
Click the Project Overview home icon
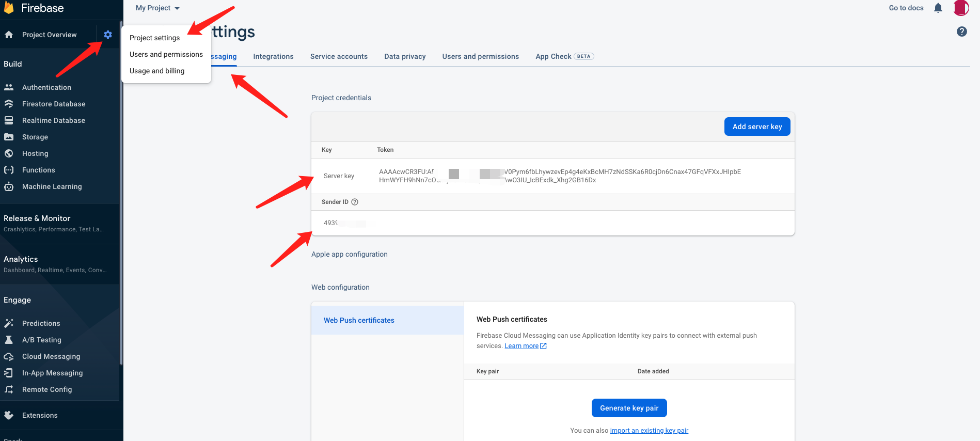9,35
